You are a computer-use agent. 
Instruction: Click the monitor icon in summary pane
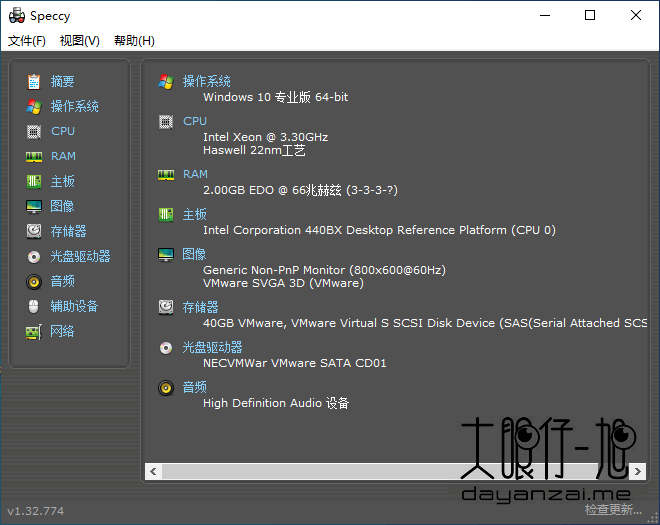(x=166, y=255)
